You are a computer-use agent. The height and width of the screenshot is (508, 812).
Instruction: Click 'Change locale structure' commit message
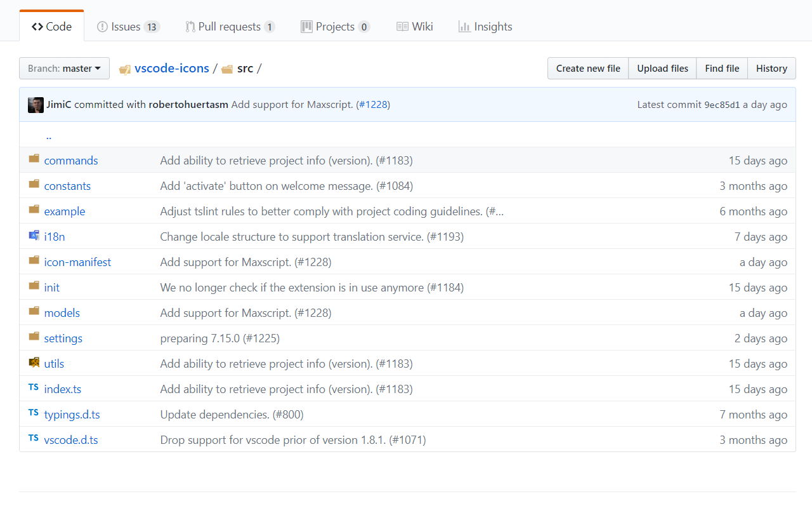(x=312, y=237)
